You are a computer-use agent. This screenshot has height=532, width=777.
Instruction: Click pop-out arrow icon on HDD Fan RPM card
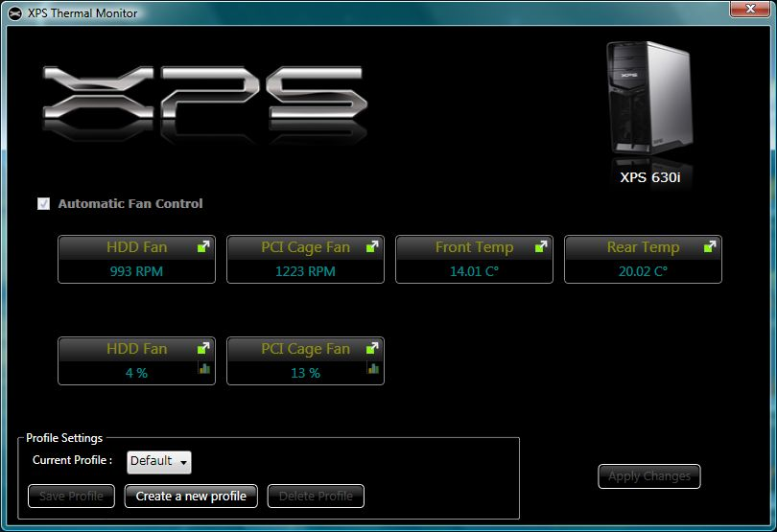[x=203, y=246]
